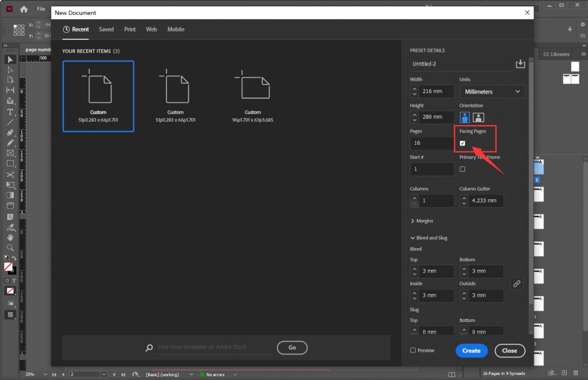The width and height of the screenshot is (588, 380).
Task: Toggle the Preview checkbox
Action: 413,350
